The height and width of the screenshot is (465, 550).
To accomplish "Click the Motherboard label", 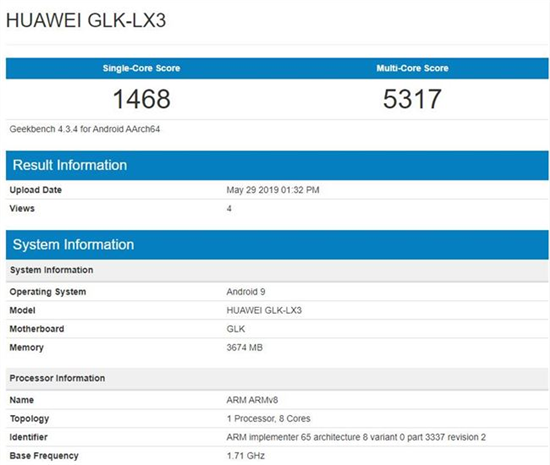I will (36, 329).
